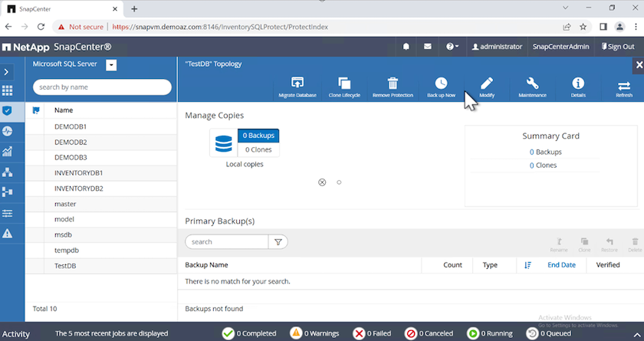Click Sign Out
The width and height of the screenshot is (644, 341).
click(618, 47)
